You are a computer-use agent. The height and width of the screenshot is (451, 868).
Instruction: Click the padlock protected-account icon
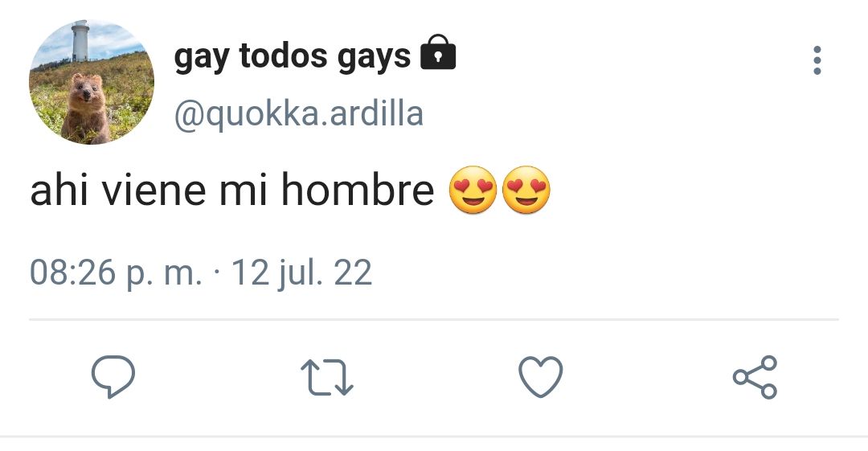(x=438, y=52)
